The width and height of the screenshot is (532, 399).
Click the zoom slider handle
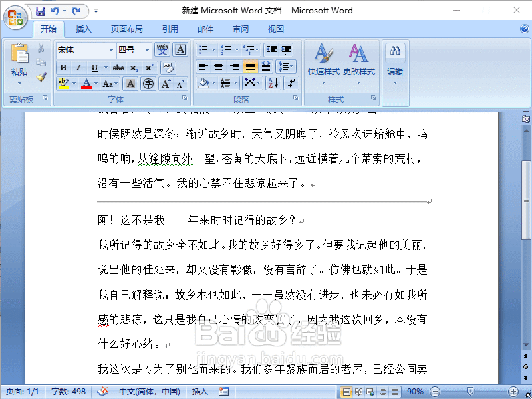point(470,392)
